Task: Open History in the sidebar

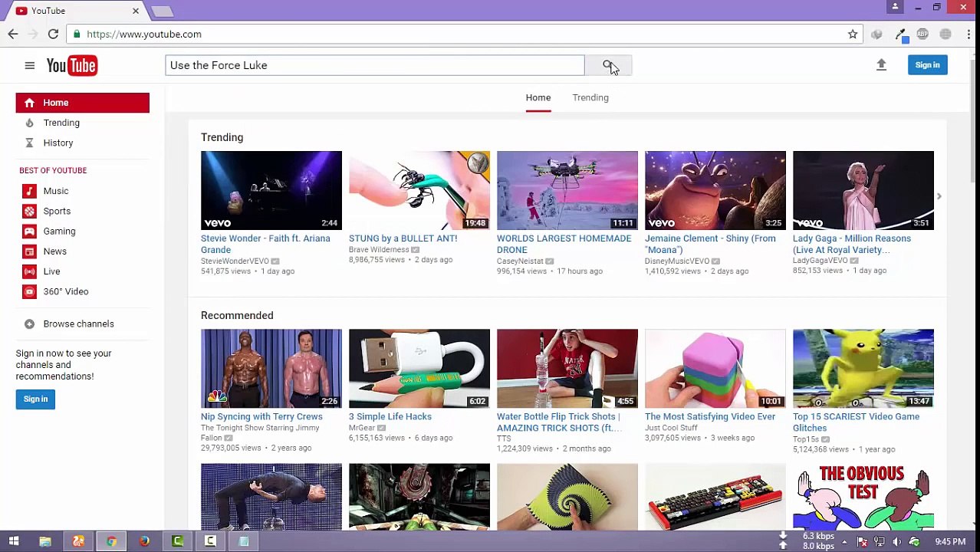Action: (x=58, y=143)
